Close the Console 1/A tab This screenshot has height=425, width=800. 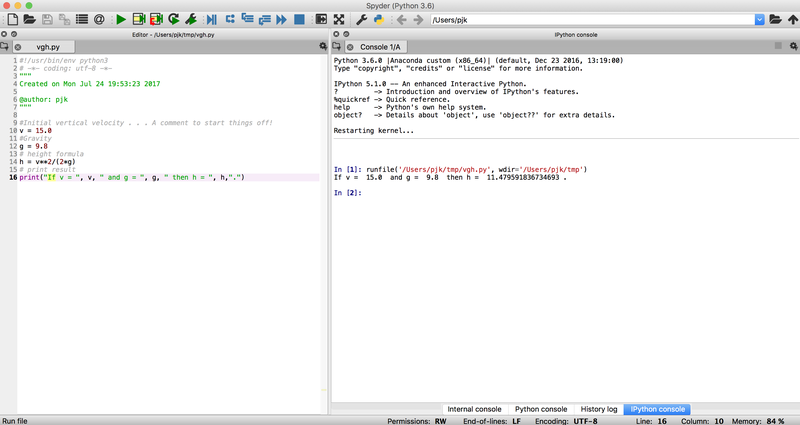tap(350, 47)
